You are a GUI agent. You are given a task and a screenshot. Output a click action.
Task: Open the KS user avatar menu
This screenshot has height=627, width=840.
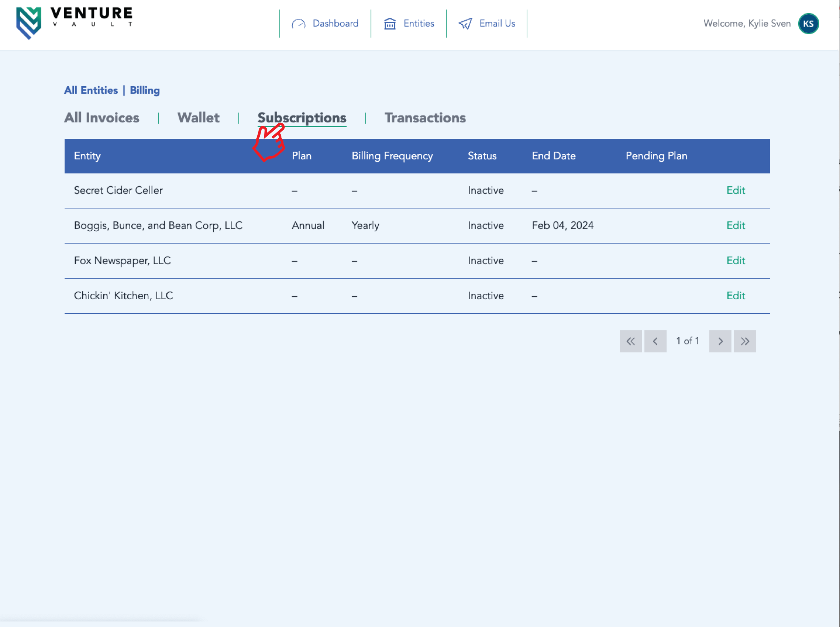point(808,24)
